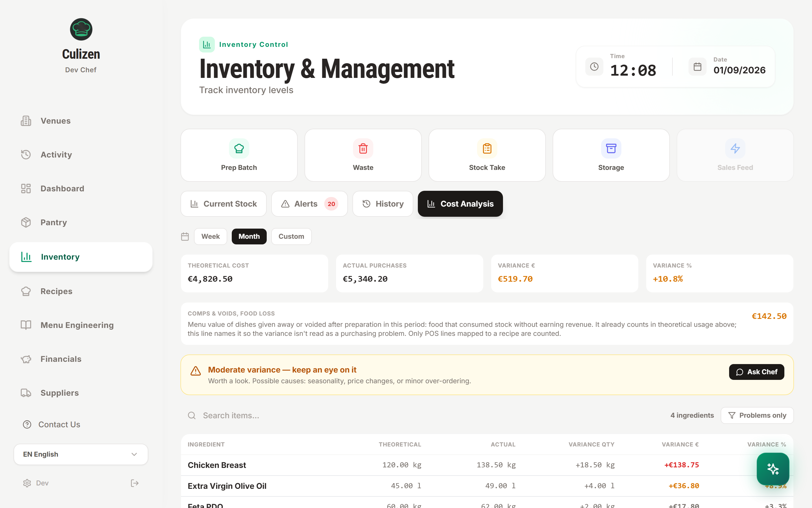The height and width of the screenshot is (508, 812).
Task: Click the Suppliers truck icon
Action: pyautogui.click(x=26, y=393)
